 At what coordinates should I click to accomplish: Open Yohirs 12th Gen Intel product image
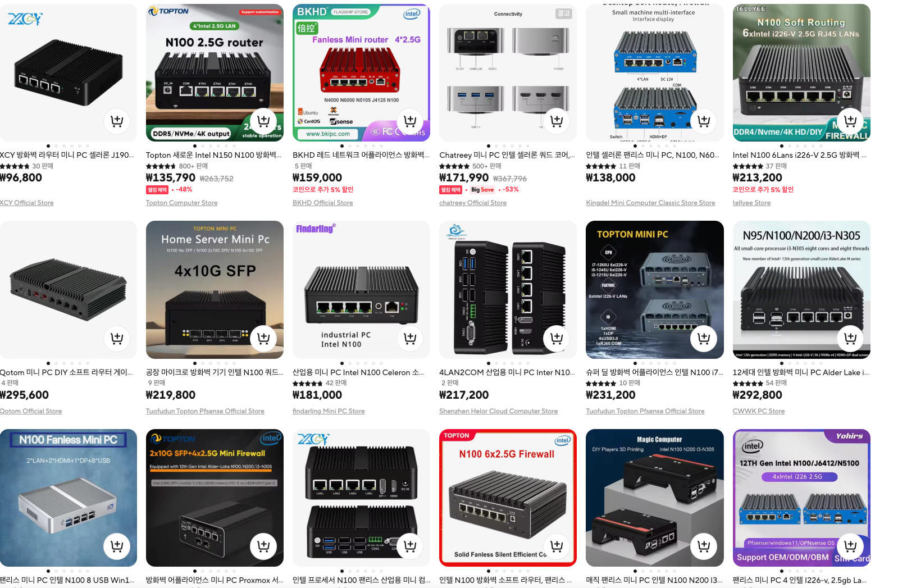(x=801, y=498)
